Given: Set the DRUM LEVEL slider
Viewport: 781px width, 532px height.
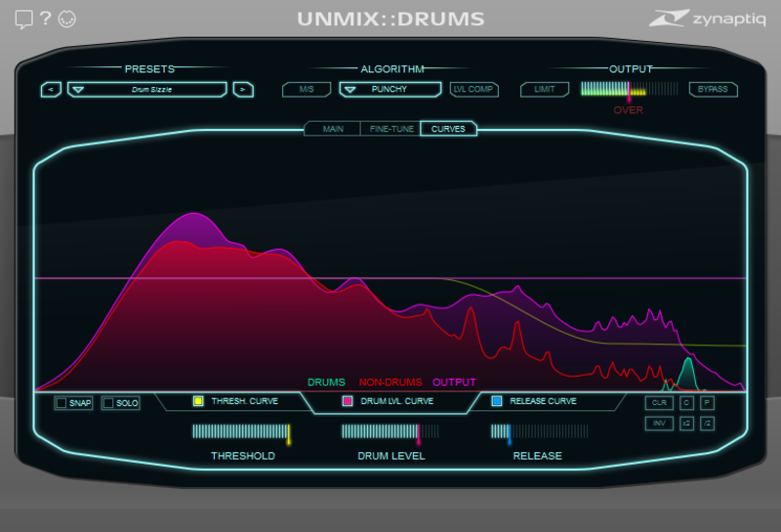Looking at the screenshot, I should point(390,431).
